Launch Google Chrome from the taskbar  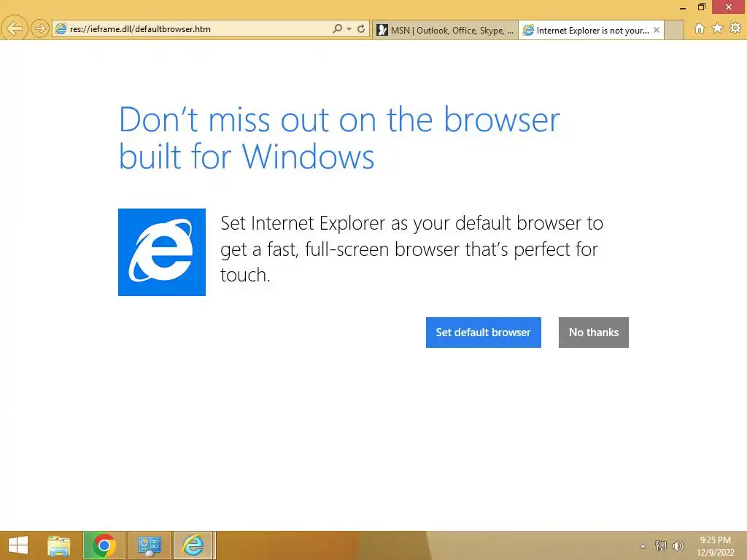(104, 545)
